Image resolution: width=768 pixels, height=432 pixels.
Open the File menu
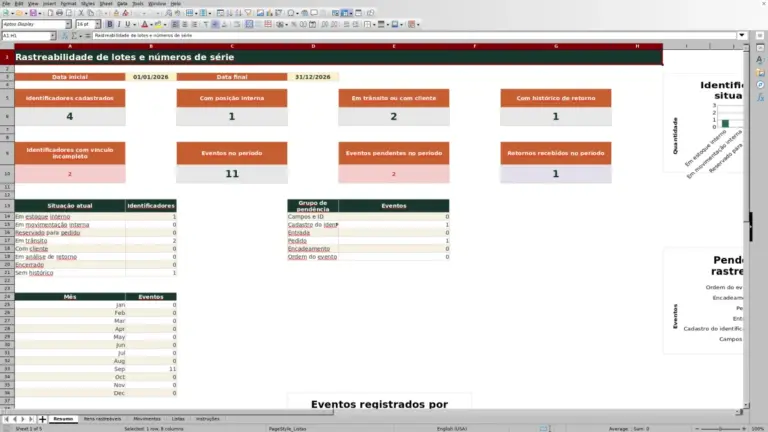(x=6, y=3)
